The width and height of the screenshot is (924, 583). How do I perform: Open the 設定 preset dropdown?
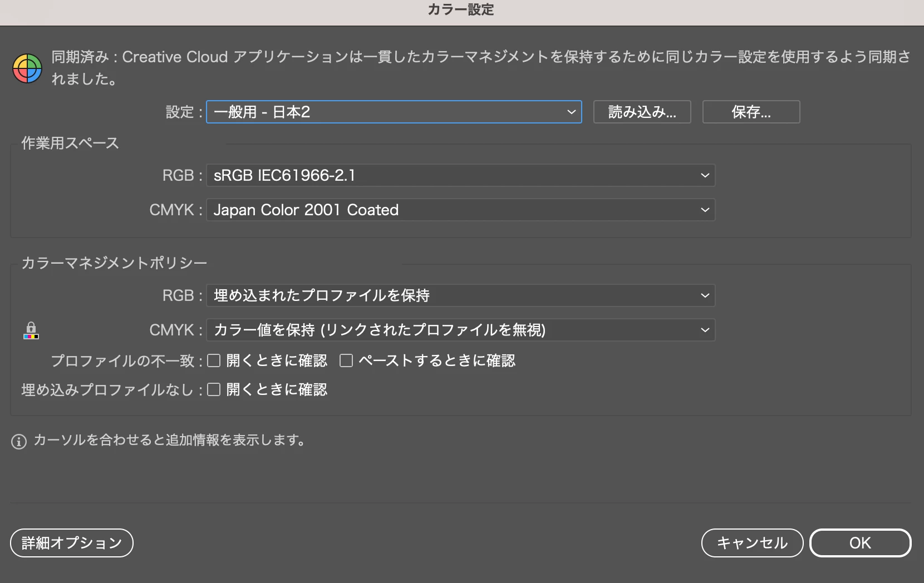tap(394, 112)
